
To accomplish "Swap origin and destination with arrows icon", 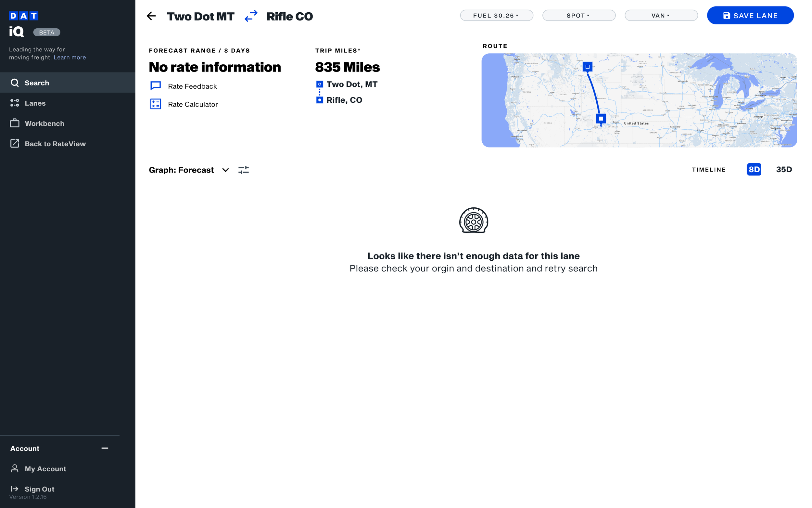I will 250,16.
